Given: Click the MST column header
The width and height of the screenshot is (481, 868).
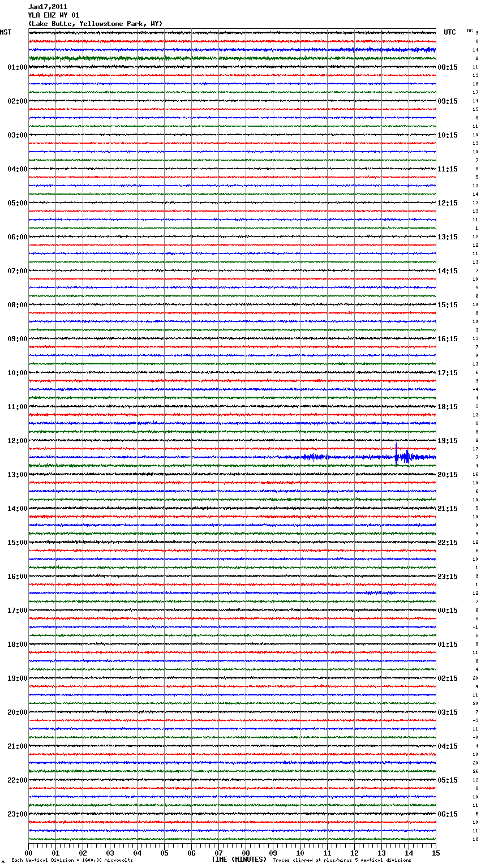Looking at the screenshot, I should (6, 32).
